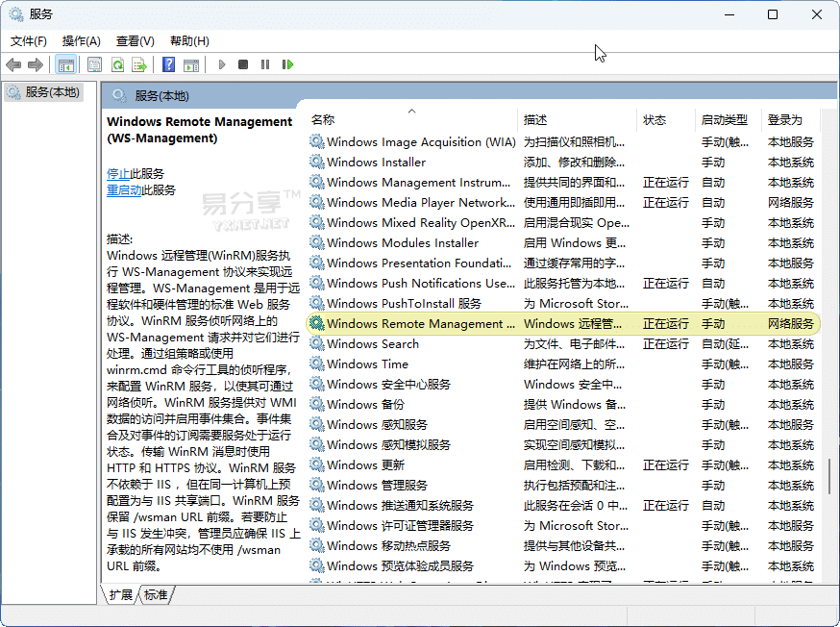The height and width of the screenshot is (627, 840).
Task: Click 网络服务 logon of Windows Media Player
Action: 791,203
